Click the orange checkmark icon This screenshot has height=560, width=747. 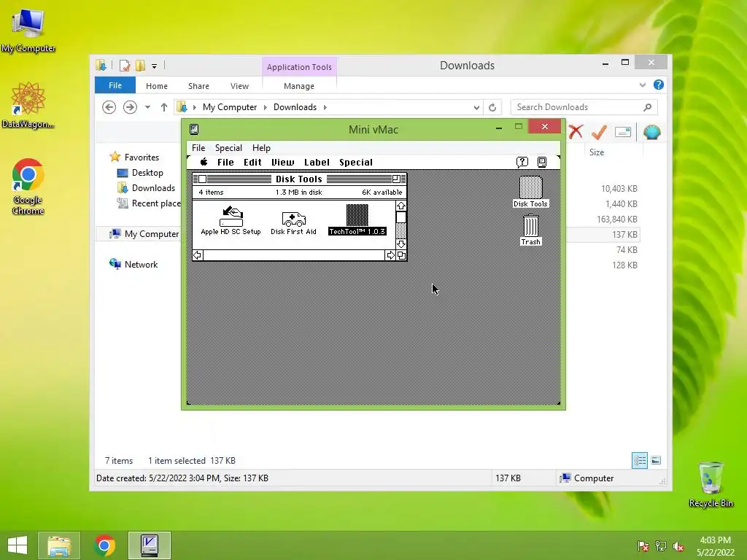600,132
